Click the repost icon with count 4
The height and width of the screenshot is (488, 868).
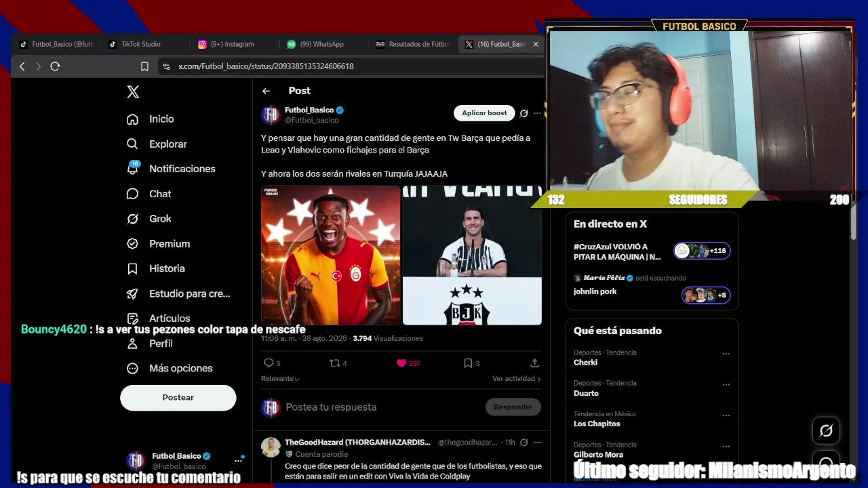click(334, 363)
